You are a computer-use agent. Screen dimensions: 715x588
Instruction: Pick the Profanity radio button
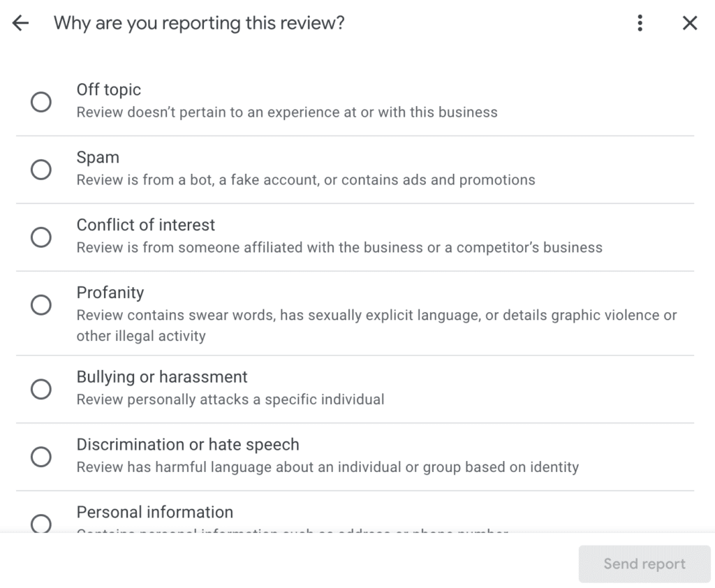pos(41,304)
